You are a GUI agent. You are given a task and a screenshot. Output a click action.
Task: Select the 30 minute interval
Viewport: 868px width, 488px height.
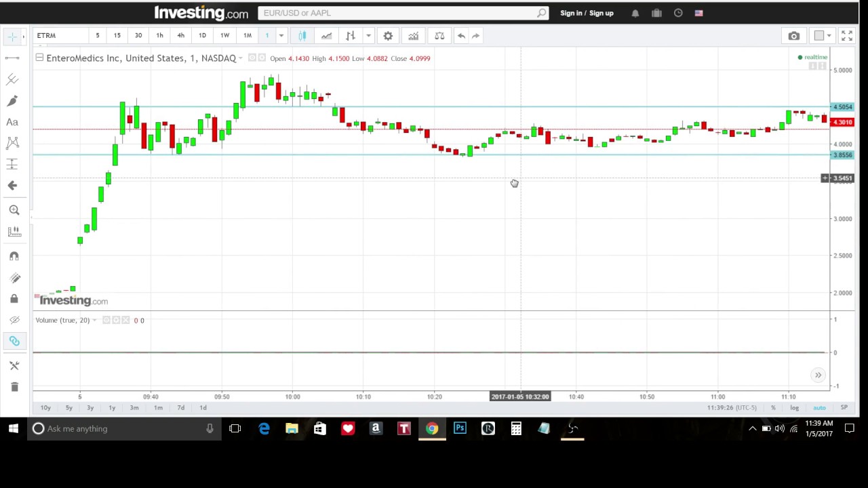pos(138,35)
